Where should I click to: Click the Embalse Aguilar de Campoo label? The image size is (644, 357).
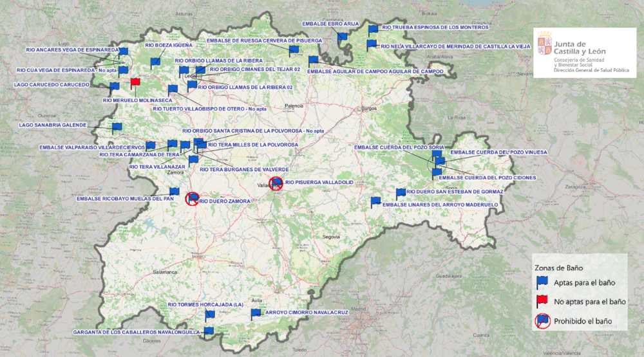click(x=375, y=71)
